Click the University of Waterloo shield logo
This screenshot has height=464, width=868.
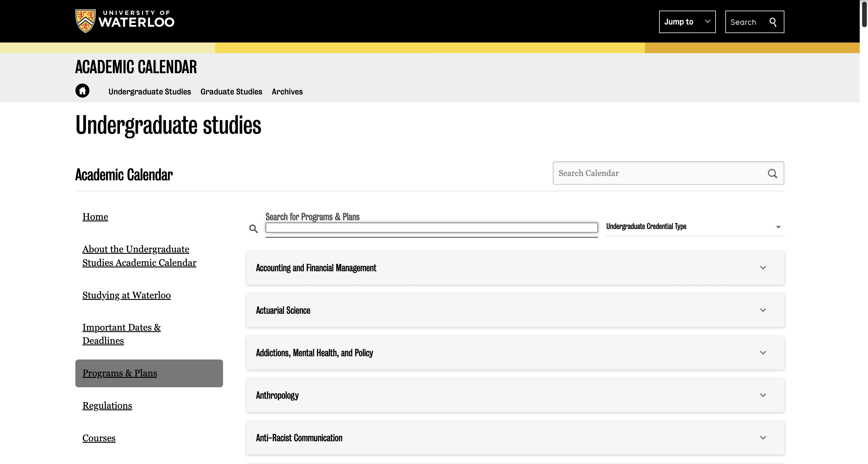(85, 21)
